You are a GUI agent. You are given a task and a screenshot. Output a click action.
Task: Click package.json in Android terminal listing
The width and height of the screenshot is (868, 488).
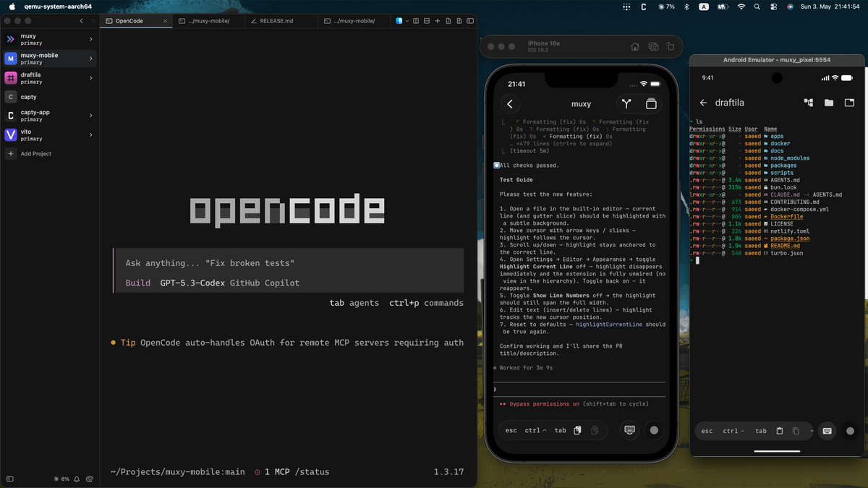coord(790,238)
